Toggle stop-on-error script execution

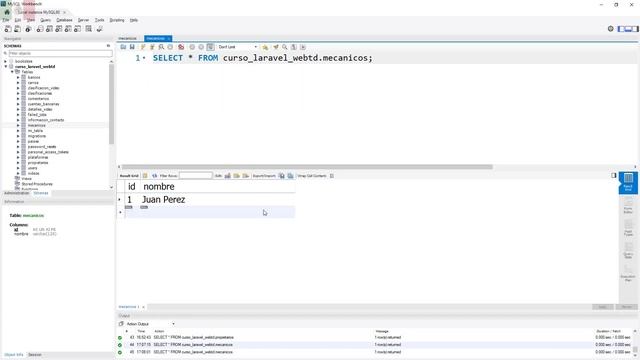(x=181, y=47)
